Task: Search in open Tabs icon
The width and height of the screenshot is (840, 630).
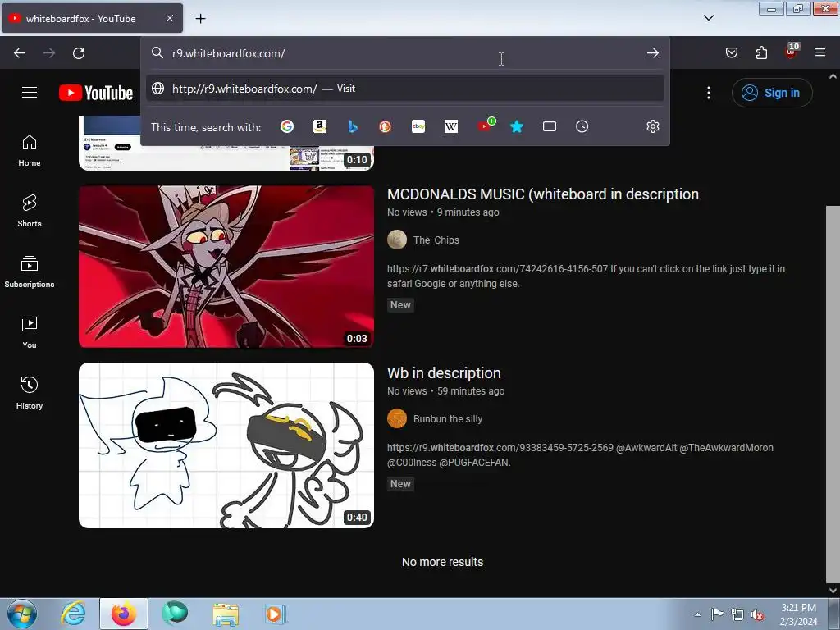Action: [550, 126]
